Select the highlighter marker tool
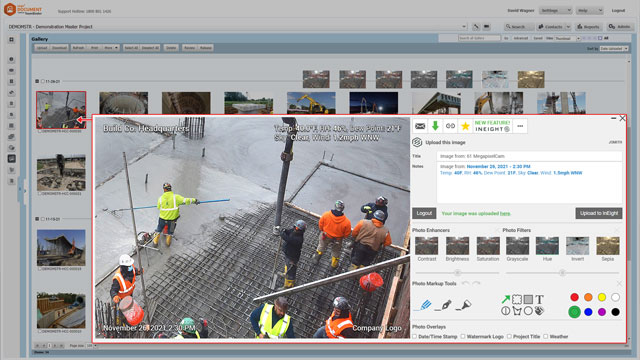640x360 pixels. pos(464,305)
